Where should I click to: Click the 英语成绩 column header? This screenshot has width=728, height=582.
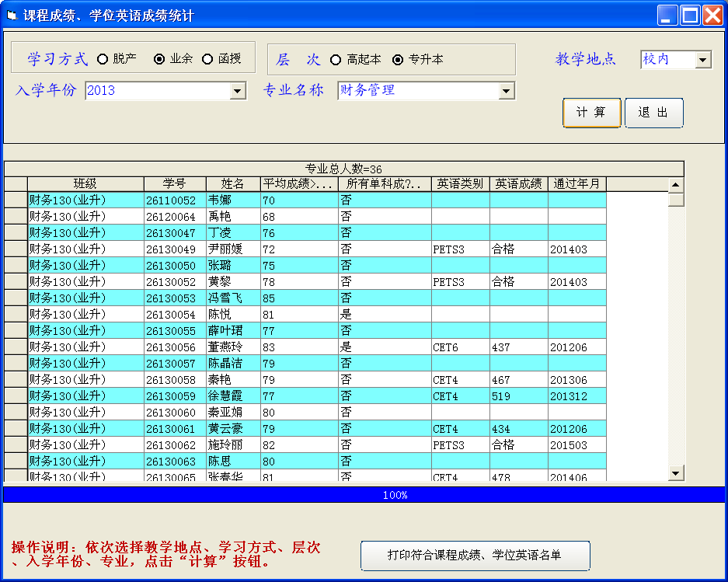(x=518, y=184)
